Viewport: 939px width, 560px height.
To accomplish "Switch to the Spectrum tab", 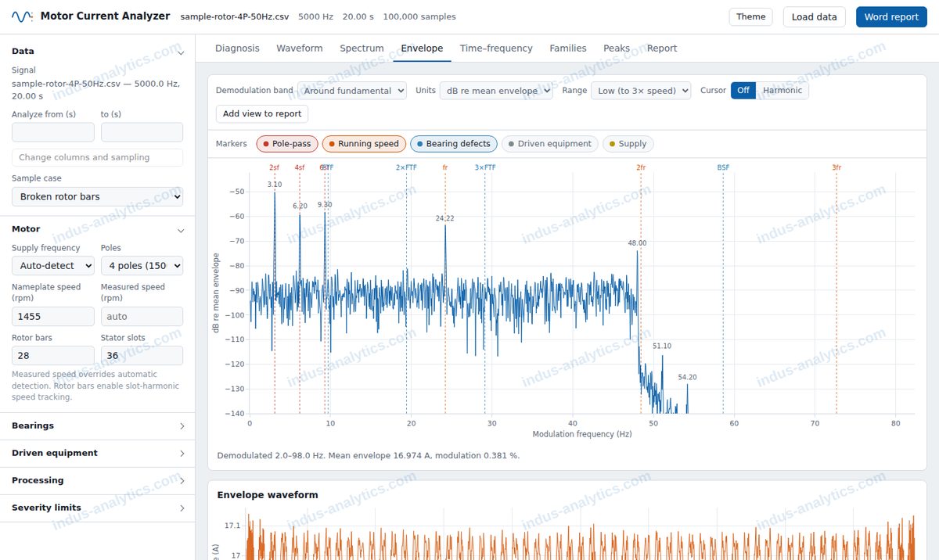I will (362, 48).
